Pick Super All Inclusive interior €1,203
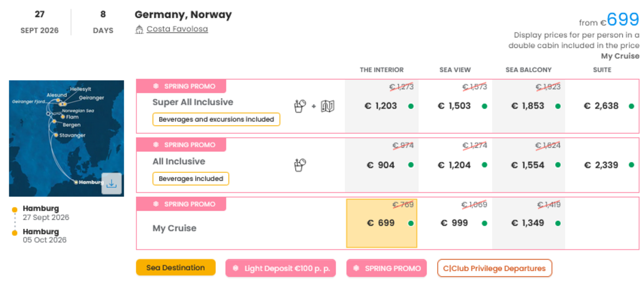 [x=381, y=106]
